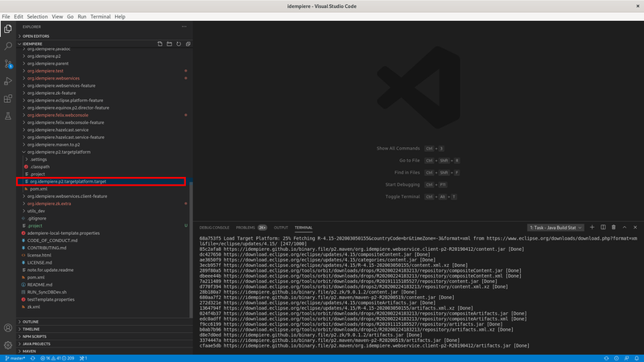Viewport: 644px width, 362px height.
Task: Switch to the Problems tab
Action: coord(245,228)
